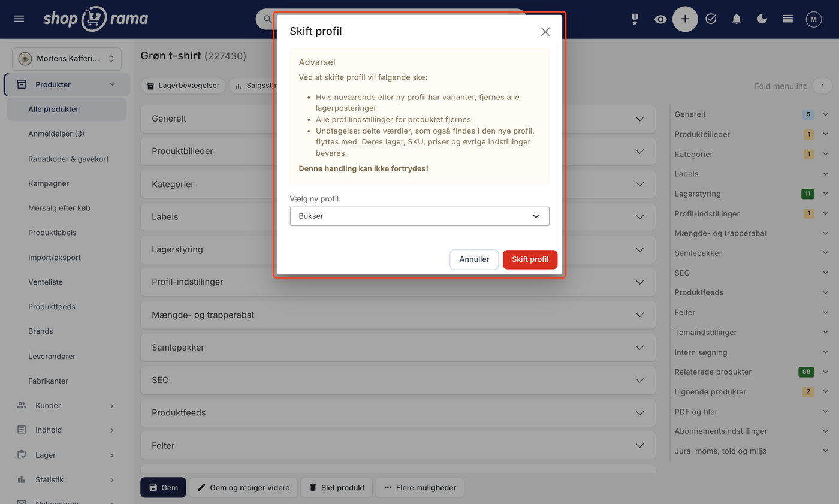Click the Lagerbevægelser button
839x504 pixels.
tap(183, 86)
